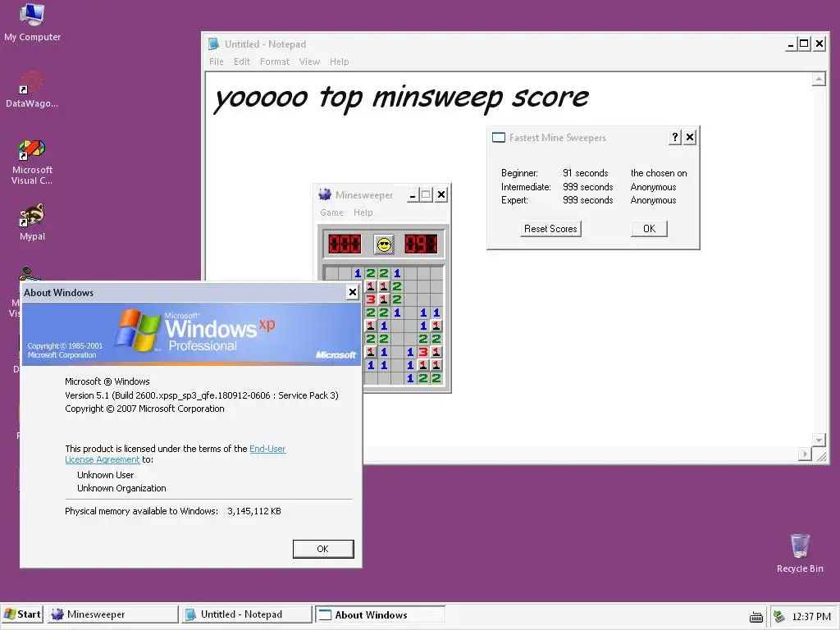Switch to Minesweeper from the taskbar
The height and width of the screenshot is (630, 840).
click(112, 614)
